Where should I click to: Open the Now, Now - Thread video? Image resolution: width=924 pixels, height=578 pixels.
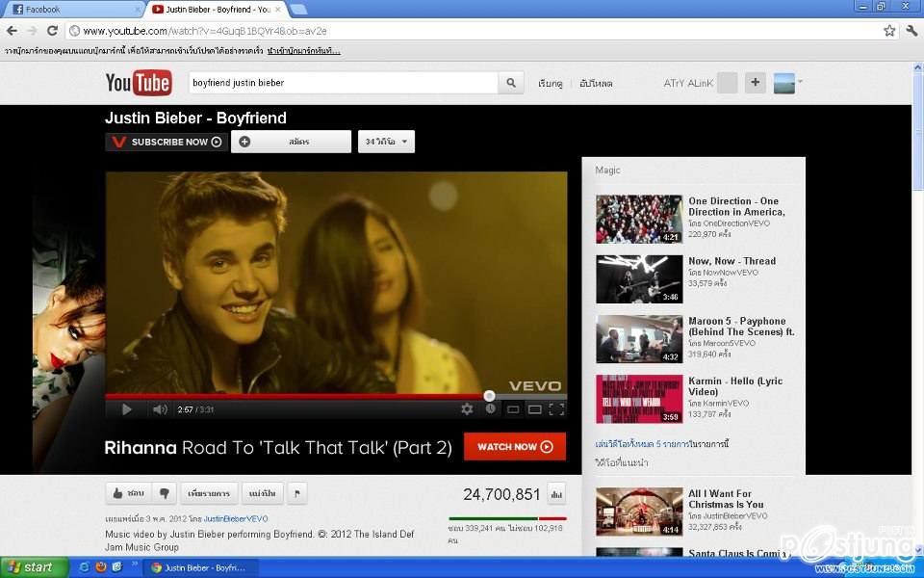[731, 261]
